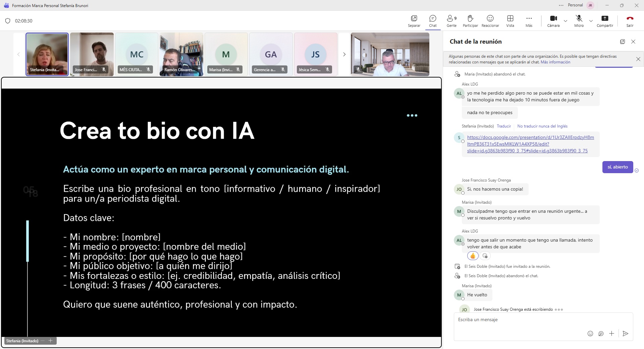The image size is (644, 349).
Task: Select Ramón Olivares video thumbnail
Action: pyautogui.click(x=181, y=54)
